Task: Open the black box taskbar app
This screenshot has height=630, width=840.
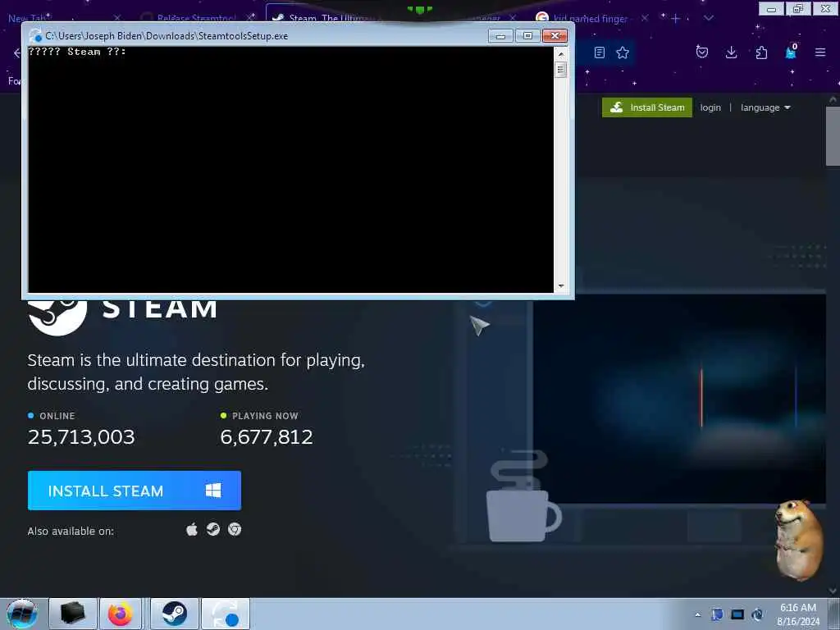Action: [x=73, y=614]
